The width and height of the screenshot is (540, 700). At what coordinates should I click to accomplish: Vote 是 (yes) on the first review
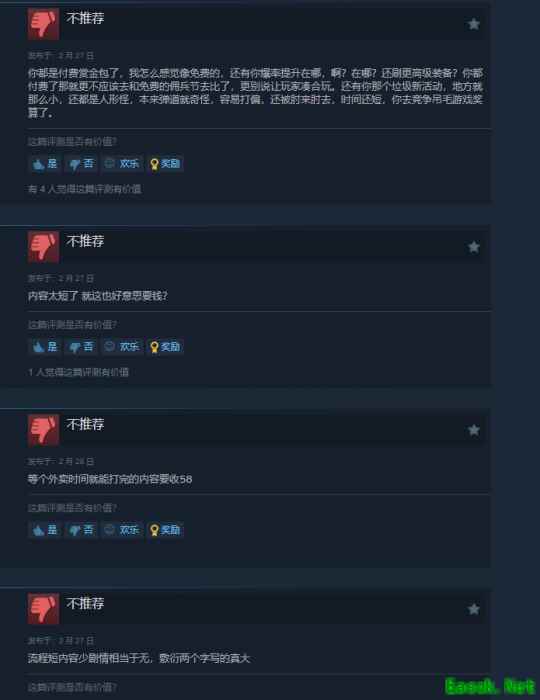(45, 164)
